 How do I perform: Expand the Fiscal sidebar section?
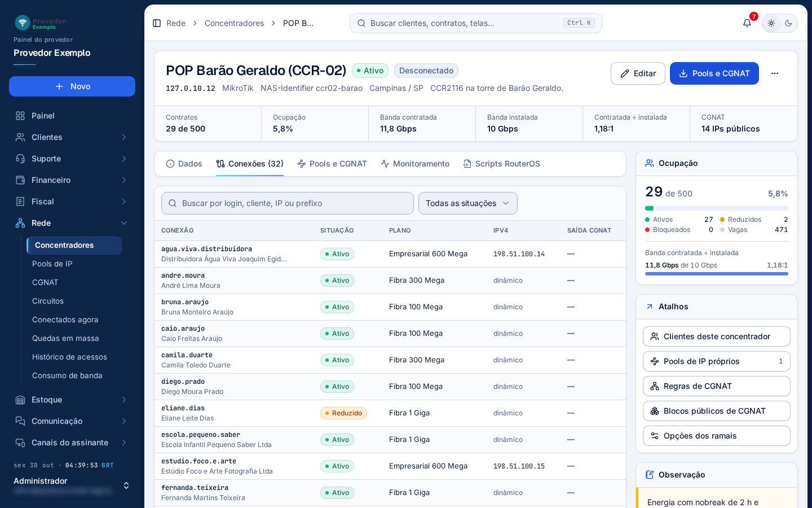point(72,202)
